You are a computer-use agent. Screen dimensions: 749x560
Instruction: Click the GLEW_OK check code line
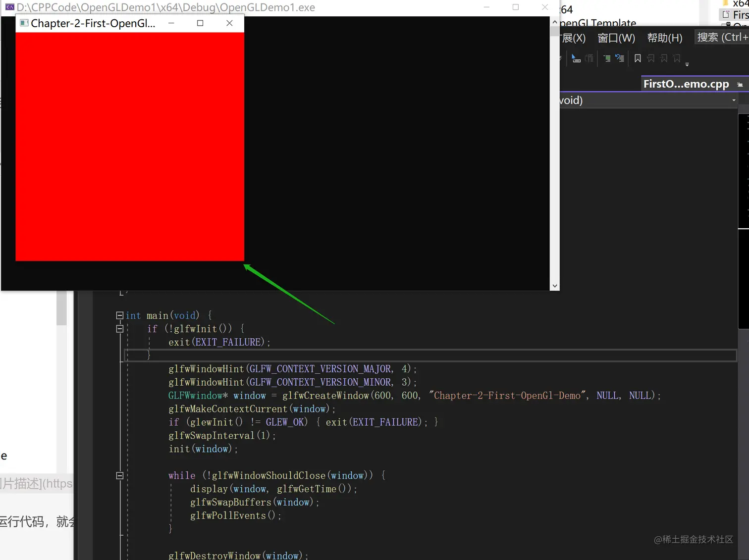coord(303,422)
